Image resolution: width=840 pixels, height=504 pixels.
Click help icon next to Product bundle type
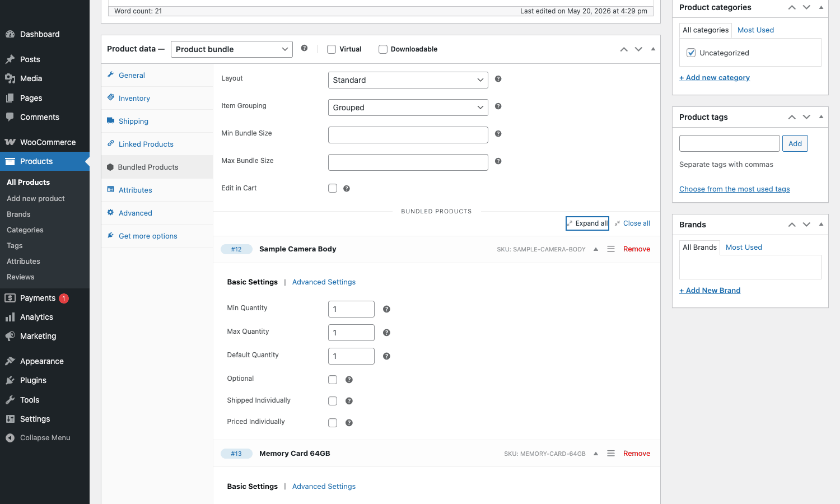coord(304,48)
